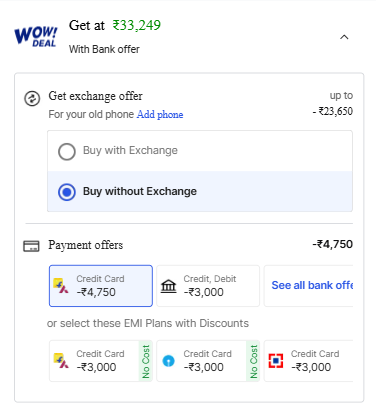Select HDFC Credit Card -₹3,000 EMI plan
This screenshot has height=406, width=376.
click(x=308, y=361)
